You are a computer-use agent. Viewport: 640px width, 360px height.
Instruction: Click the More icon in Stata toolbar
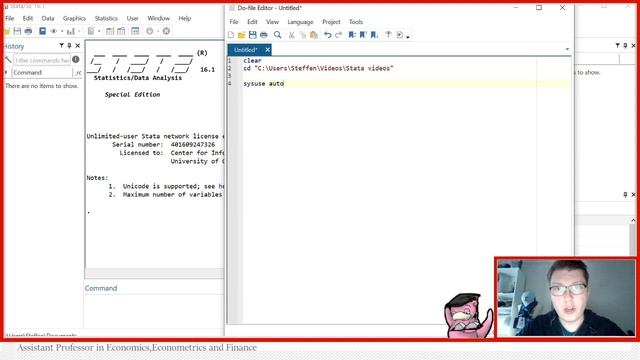click(150, 31)
